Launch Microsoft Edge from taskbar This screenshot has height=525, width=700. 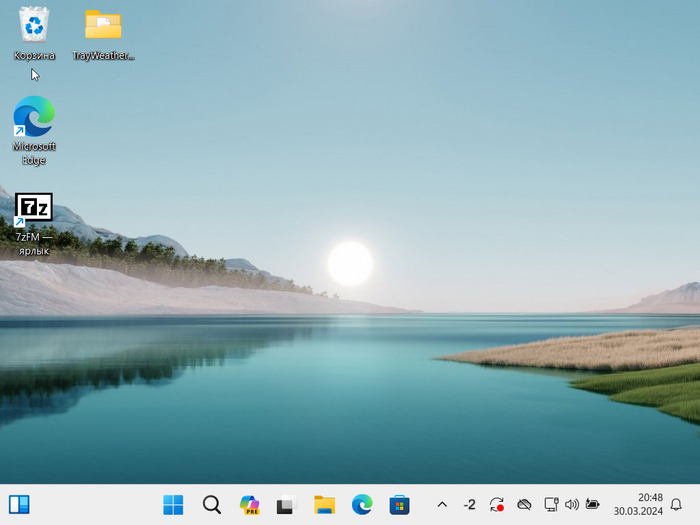point(362,505)
